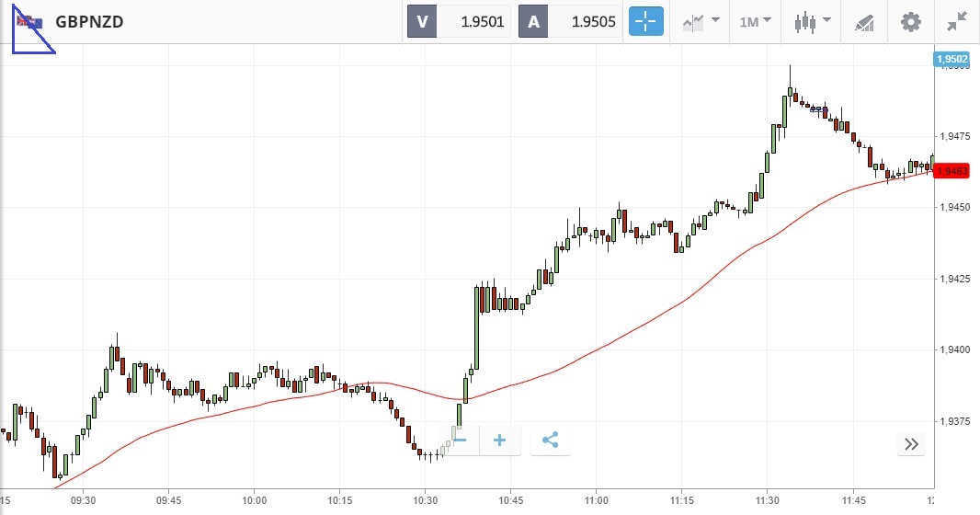Viewport: 980px width, 515px height.
Task: Click the 11:00 time axis label
Action: click(596, 500)
